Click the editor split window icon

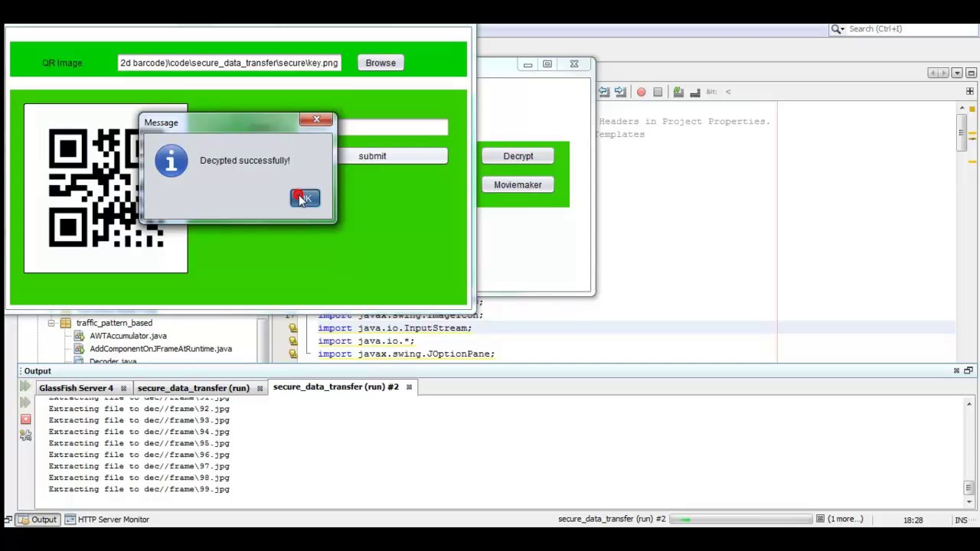pos(969,91)
